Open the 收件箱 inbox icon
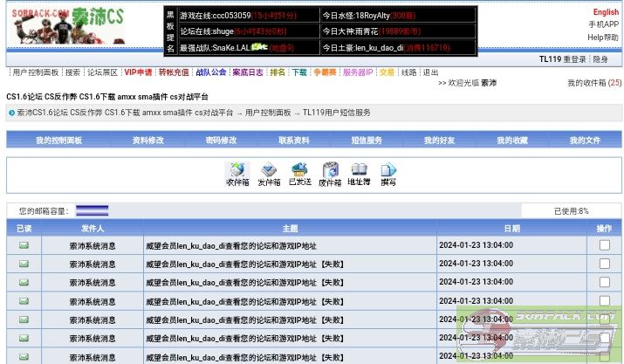The image size is (624, 364). point(237,174)
